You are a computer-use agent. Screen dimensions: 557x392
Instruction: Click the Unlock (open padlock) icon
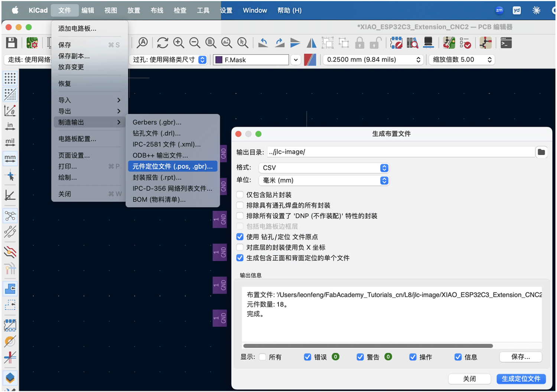click(375, 43)
